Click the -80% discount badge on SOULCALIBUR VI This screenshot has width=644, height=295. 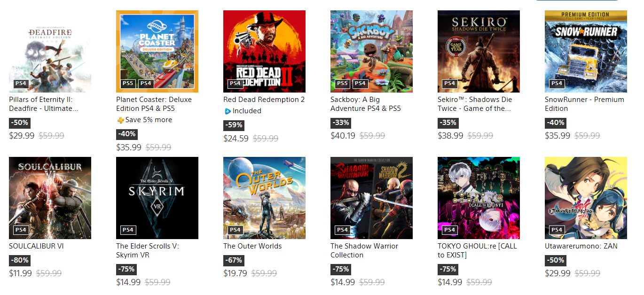coord(19,260)
